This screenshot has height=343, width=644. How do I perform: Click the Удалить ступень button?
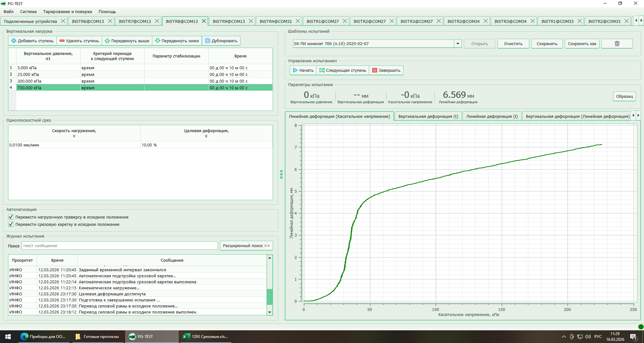coord(79,41)
